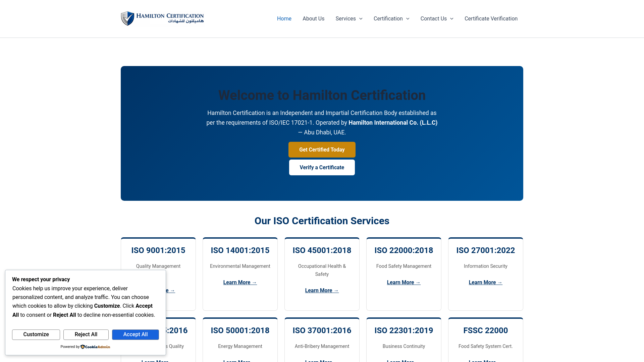
Task: Click the Our ISO Certification Services heading
Action: [322, 221]
